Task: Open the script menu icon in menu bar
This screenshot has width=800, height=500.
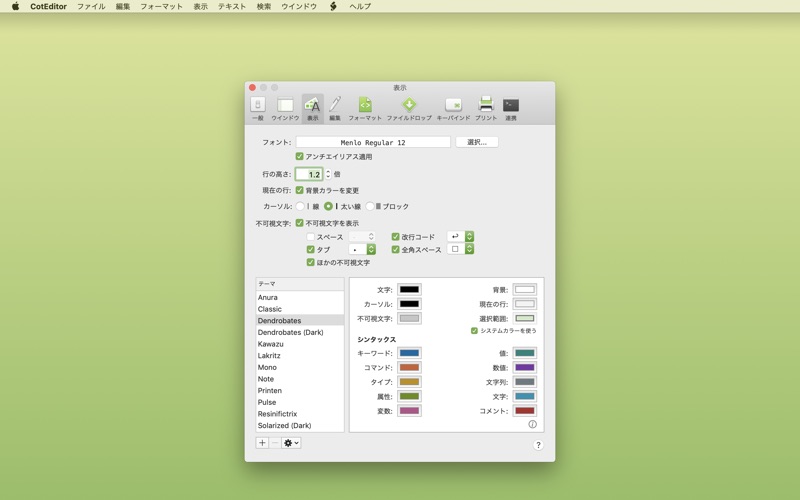Action: (333, 6)
